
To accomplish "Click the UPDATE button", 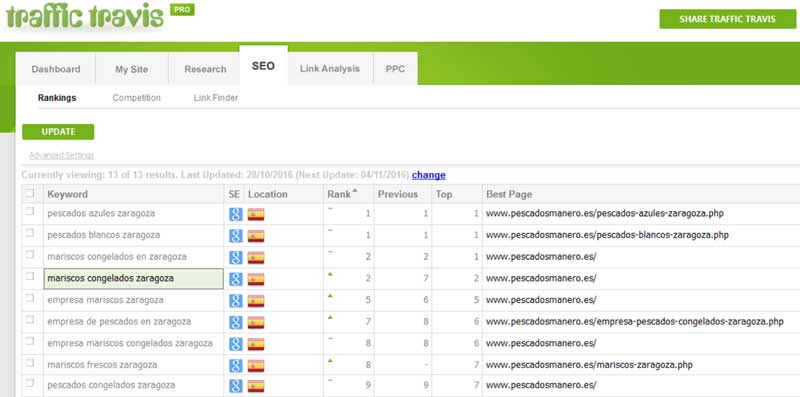I will click(x=58, y=132).
